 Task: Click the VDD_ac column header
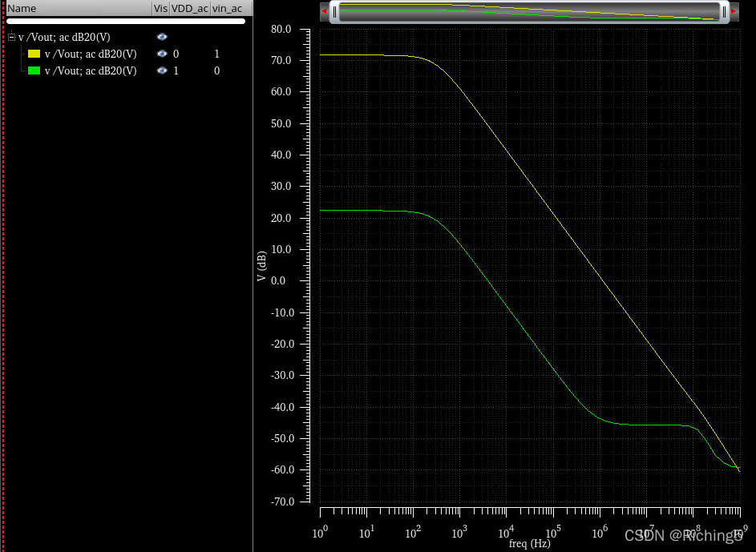[x=190, y=8]
